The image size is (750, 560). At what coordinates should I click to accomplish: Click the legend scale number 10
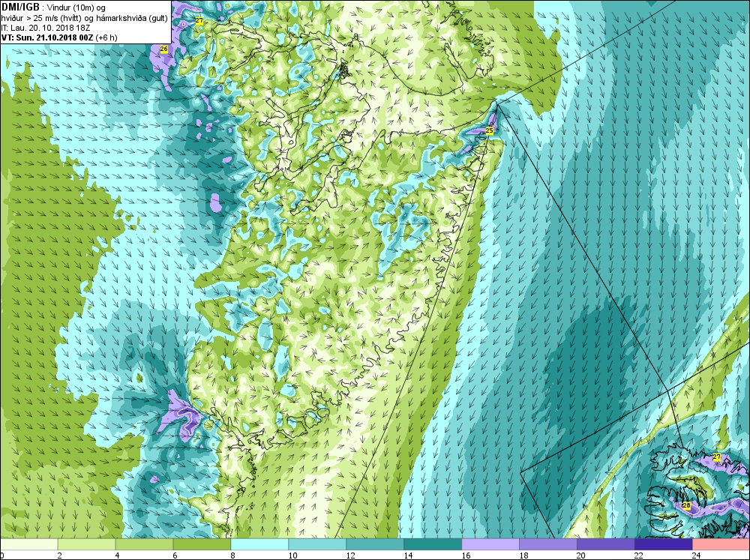(292, 556)
